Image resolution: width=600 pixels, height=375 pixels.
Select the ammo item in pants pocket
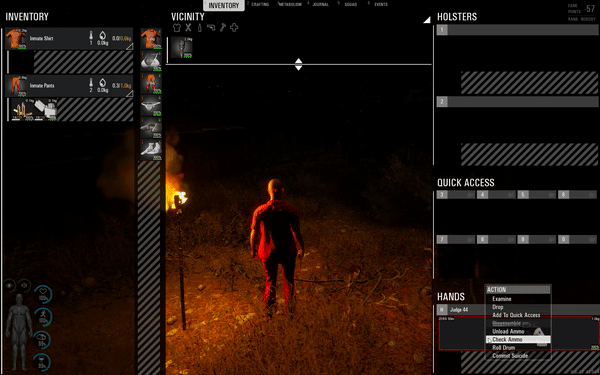pyautogui.click(x=23, y=110)
